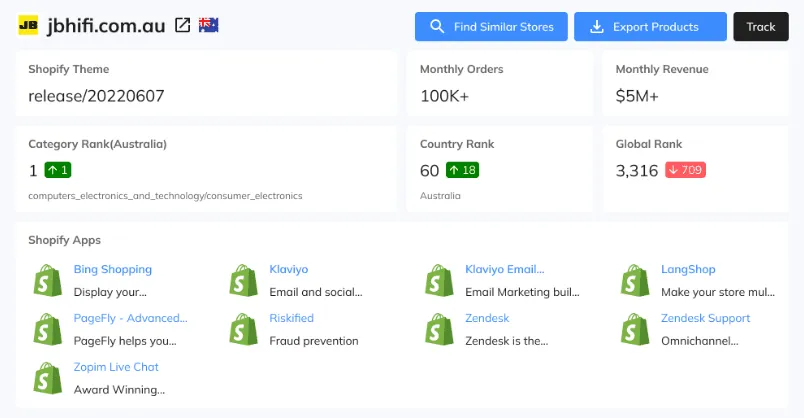Click the Monthly Orders value 100K+
Viewport: 804px width, 418px height.
[x=445, y=96]
